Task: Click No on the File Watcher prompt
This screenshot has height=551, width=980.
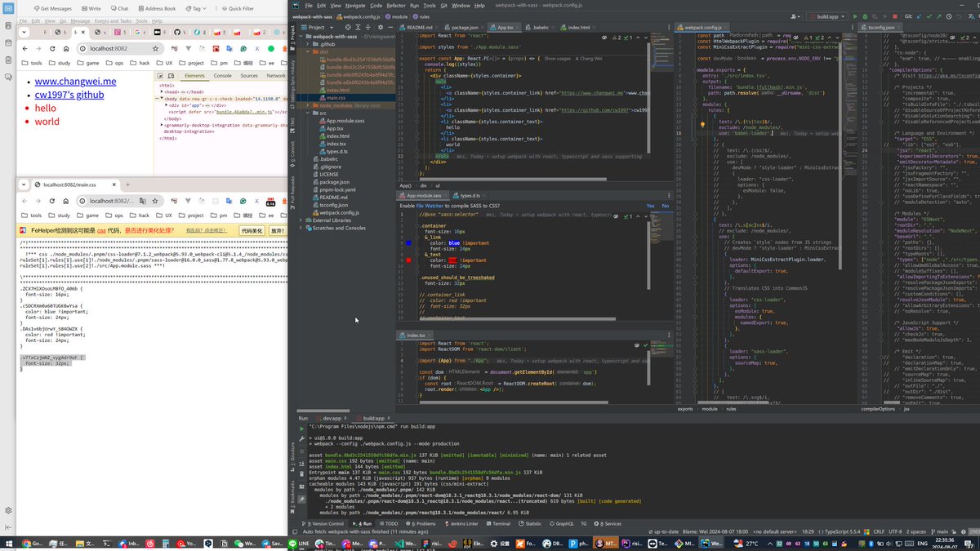Action: [x=666, y=206]
